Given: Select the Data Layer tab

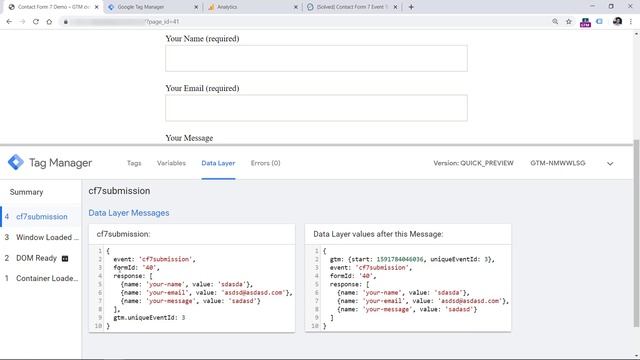Looking at the screenshot, I should pos(218,163).
